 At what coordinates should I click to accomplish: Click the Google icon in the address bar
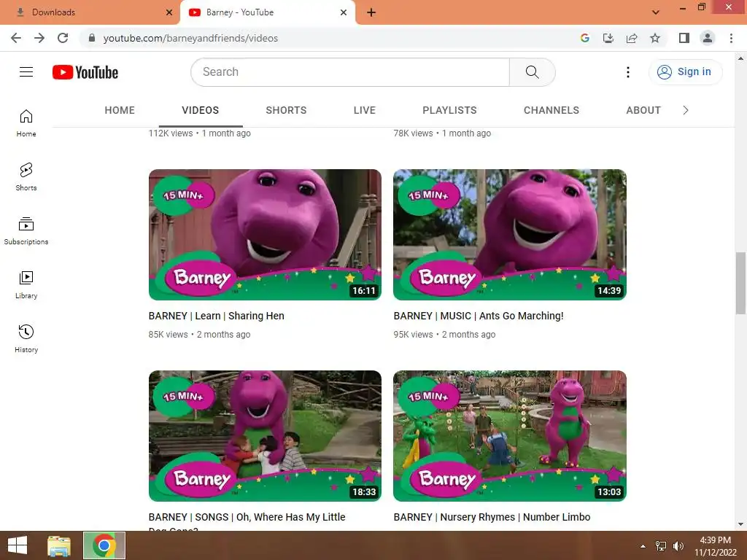pyautogui.click(x=584, y=38)
